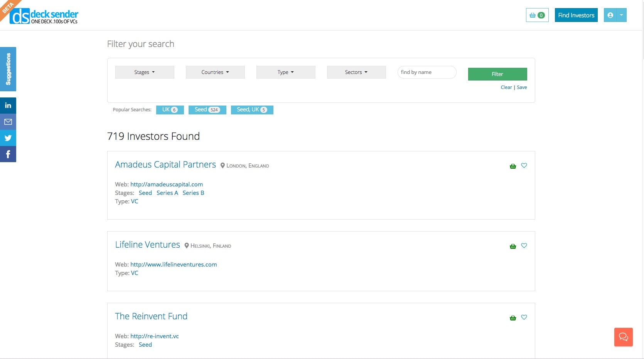The image size is (644, 359).
Task: Open the user account menu icon
Action: point(610,15)
